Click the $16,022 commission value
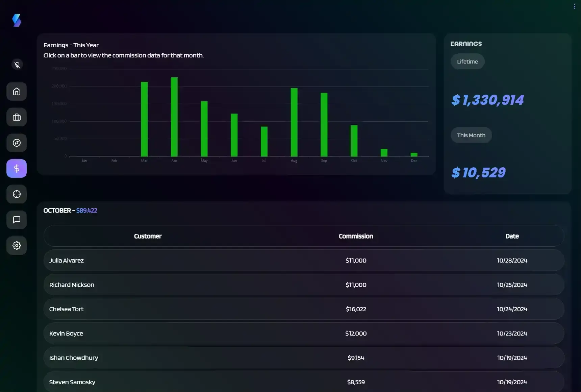Image resolution: width=581 pixels, height=392 pixels. click(356, 309)
